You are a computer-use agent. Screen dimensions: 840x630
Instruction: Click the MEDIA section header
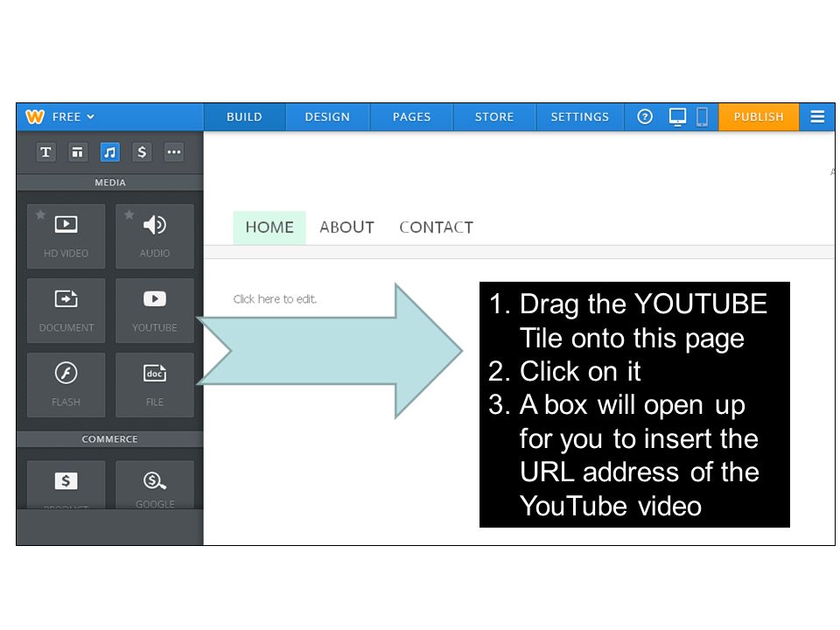pos(110,182)
